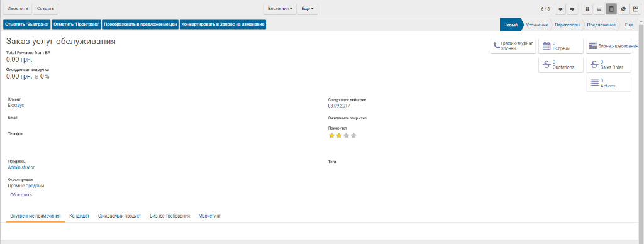
Task: Select the Переговоры stage
Action: coord(567,25)
